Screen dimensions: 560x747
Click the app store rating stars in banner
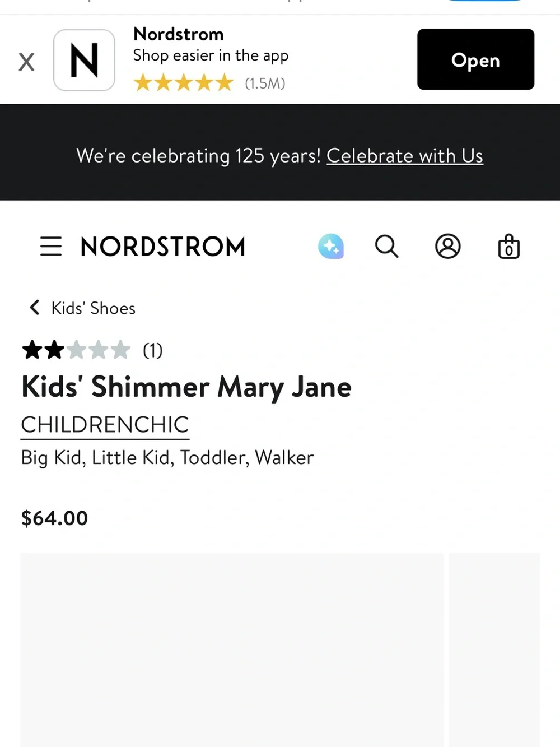coord(183,83)
